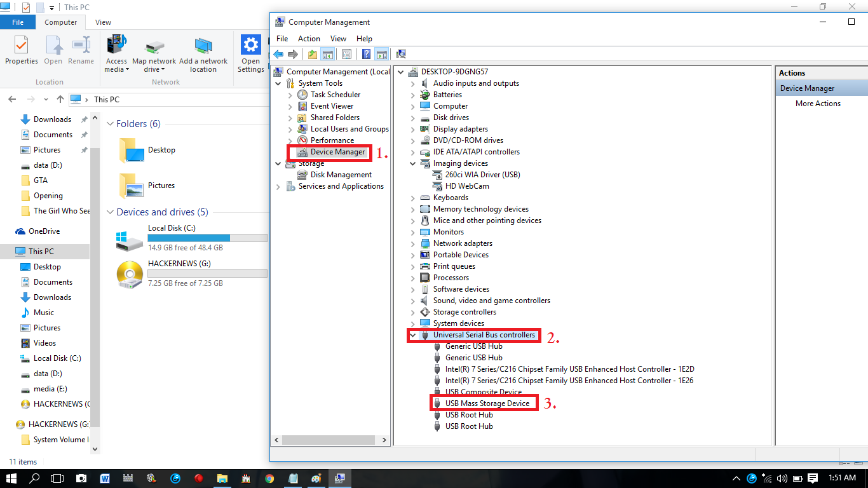Open OneDrive in File Explorer sidebar
The width and height of the screenshot is (868, 488).
(x=44, y=231)
